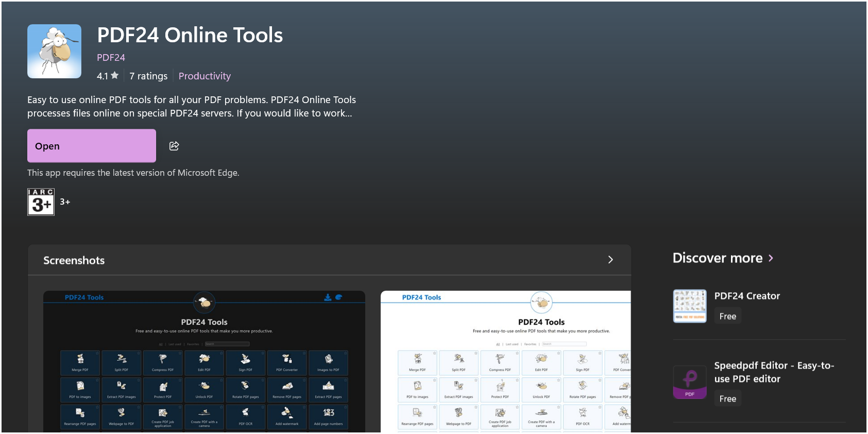Open the PDF24 Online Tools app
Screen dimensions: 868x434
point(92,146)
